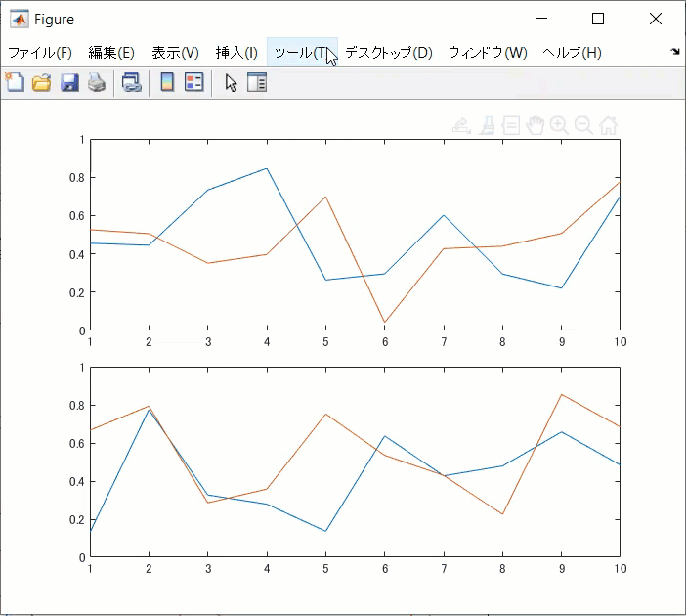Toggle the legend insert button
This screenshot has width=686, height=616.
[193, 83]
